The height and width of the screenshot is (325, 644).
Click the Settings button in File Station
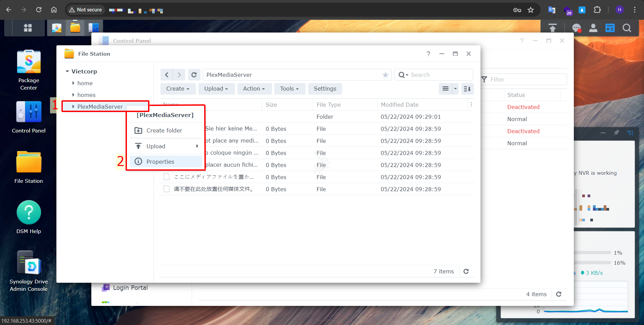[325, 89]
